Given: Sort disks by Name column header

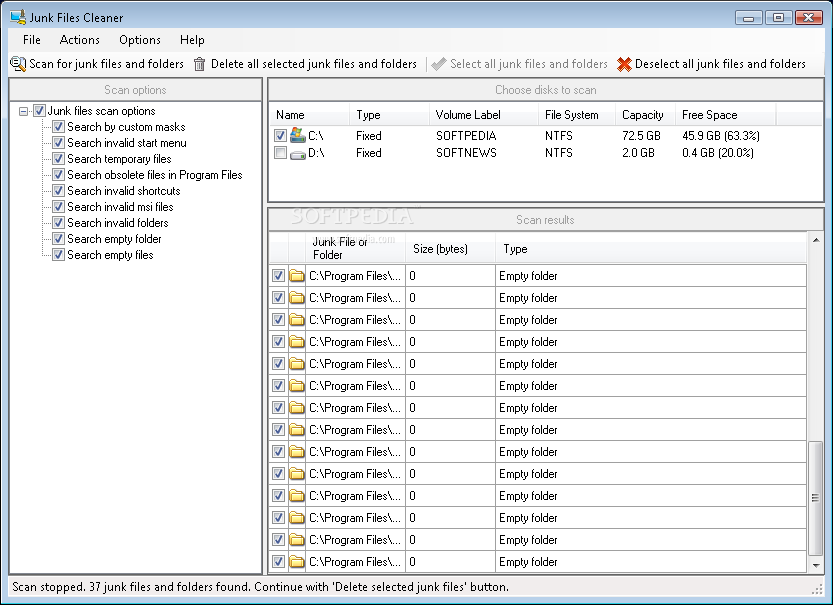Looking at the screenshot, I should [309, 115].
